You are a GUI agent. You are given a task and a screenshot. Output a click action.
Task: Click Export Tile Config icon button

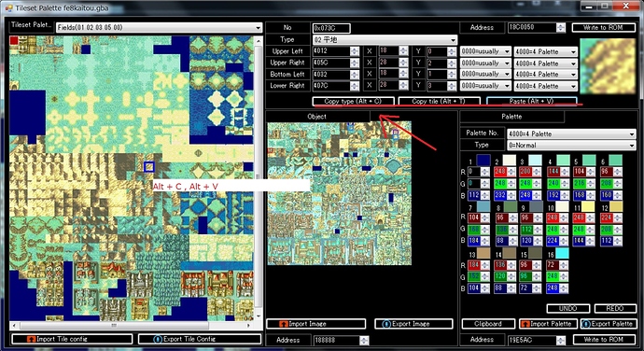(x=158, y=339)
